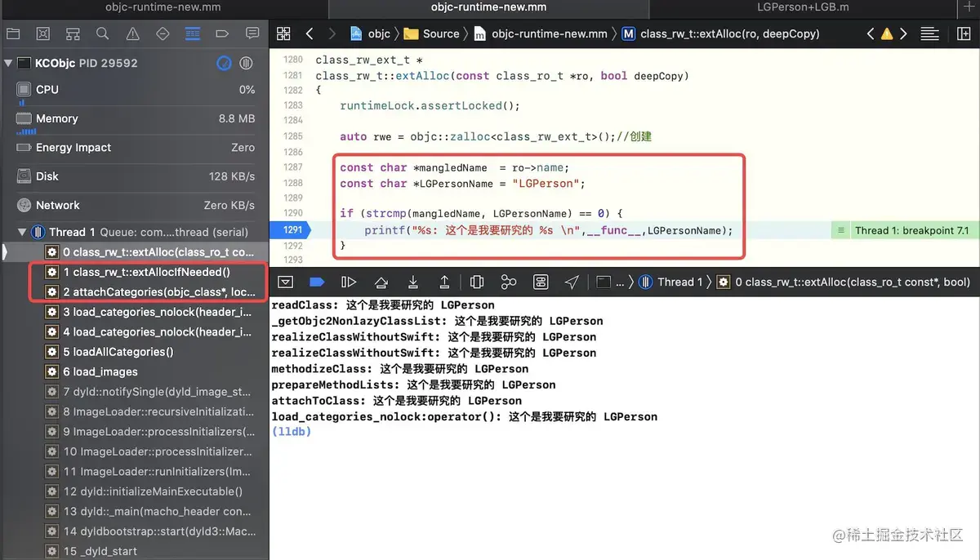Open environment overrides control

tap(541, 282)
